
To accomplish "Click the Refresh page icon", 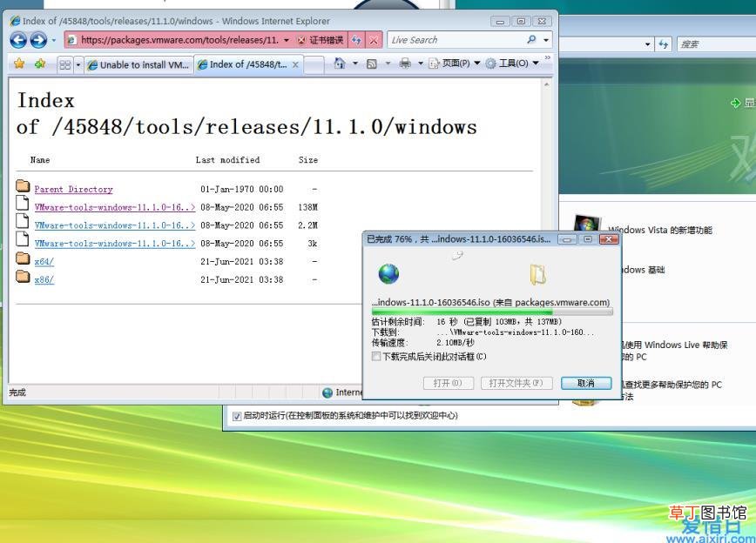I will [x=356, y=40].
